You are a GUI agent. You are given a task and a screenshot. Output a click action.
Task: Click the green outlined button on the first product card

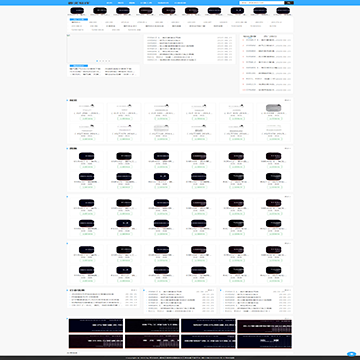87,118
